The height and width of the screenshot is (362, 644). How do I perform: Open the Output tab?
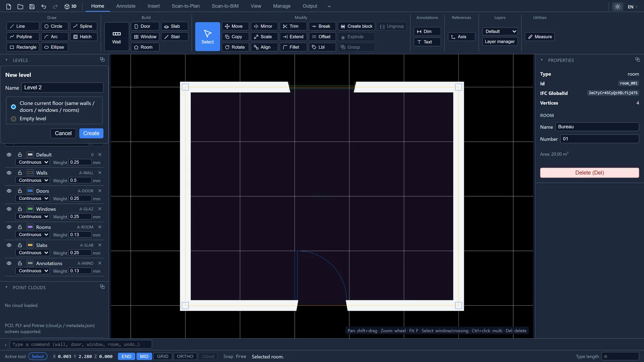pyautogui.click(x=310, y=6)
